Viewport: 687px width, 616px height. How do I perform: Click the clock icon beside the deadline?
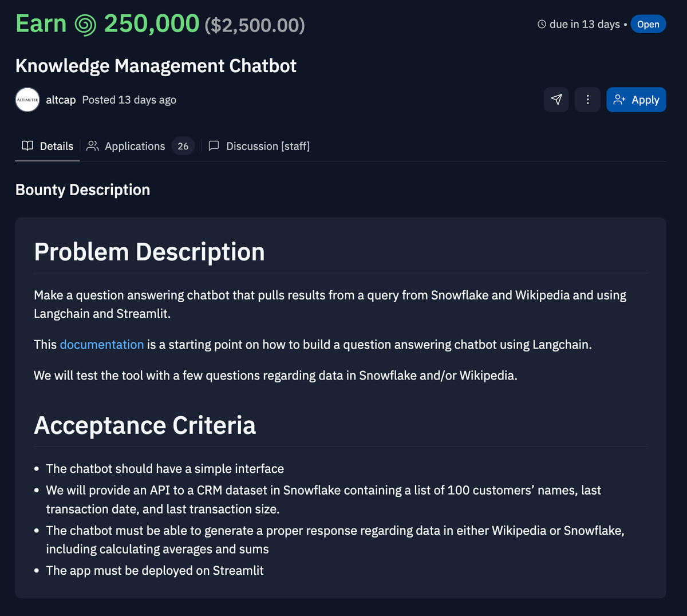tap(540, 24)
